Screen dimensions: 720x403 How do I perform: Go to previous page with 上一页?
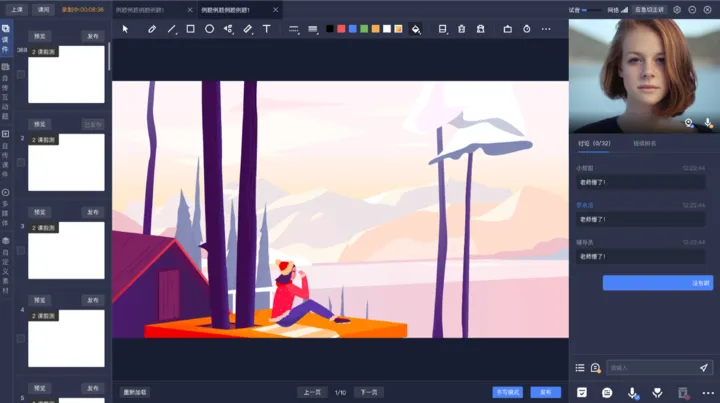tap(312, 392)
